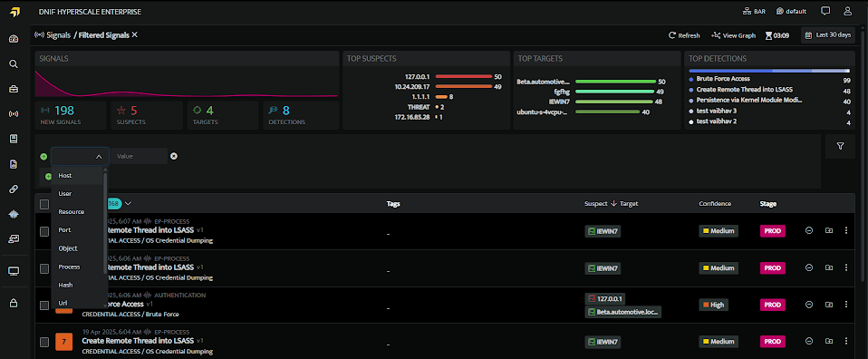Click minus-circle icon on 6:04 AM signal row

point(809,341)
